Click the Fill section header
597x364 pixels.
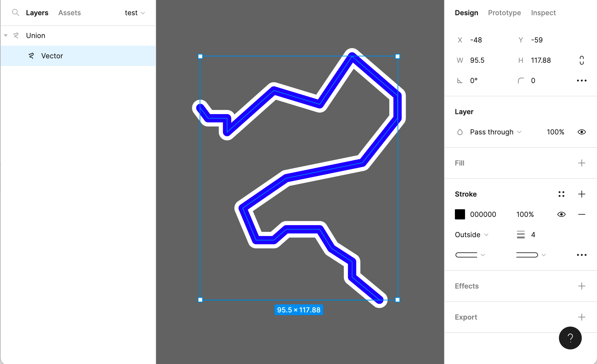(x=459, y=163)
